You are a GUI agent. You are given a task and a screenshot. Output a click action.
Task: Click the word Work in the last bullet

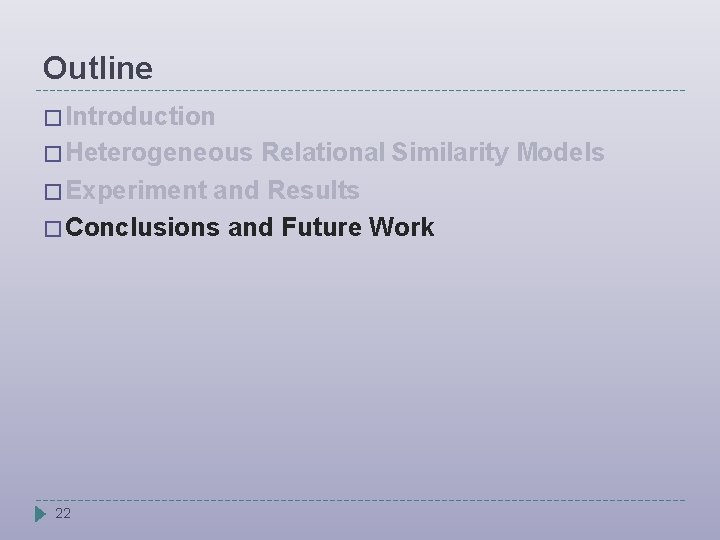[401, 227]
